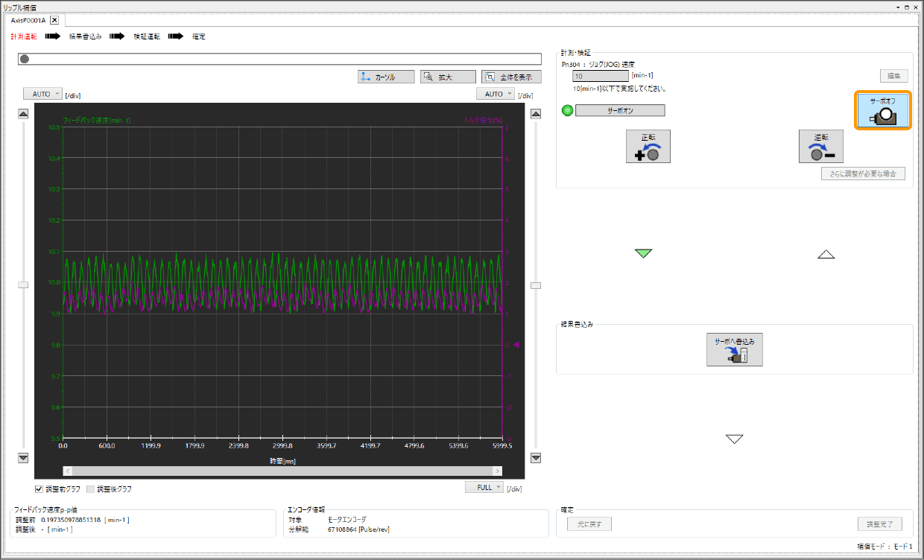Click the Servo Off (サーボオフ) motor icon button

[x=882, y=111]
